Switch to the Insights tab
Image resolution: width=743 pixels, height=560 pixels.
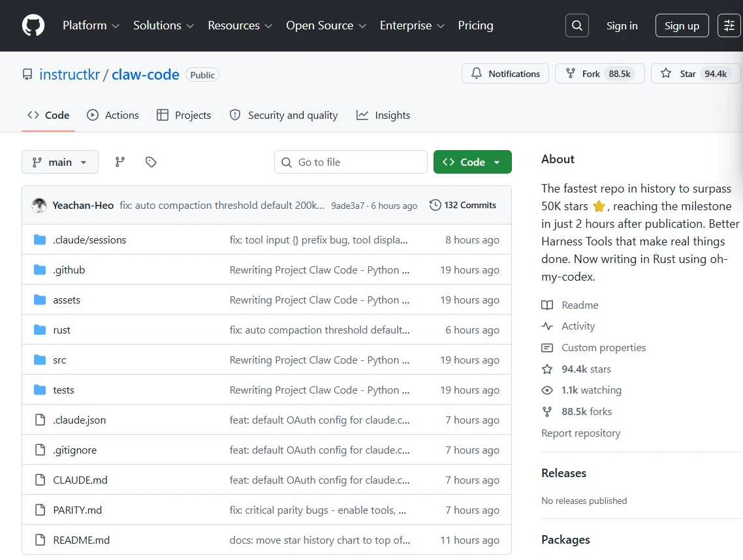click(383, 116)
